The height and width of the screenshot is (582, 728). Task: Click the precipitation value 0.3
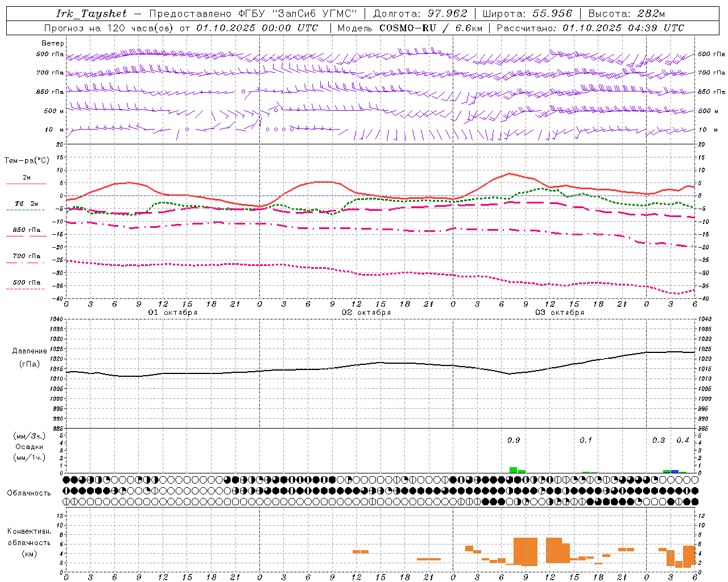click(658, 440)
